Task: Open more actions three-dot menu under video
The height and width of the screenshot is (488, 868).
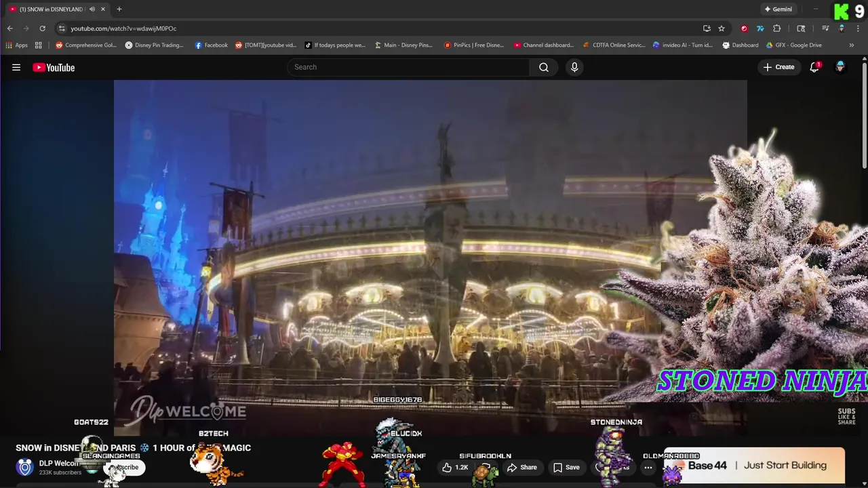Action: pos(648,467)
